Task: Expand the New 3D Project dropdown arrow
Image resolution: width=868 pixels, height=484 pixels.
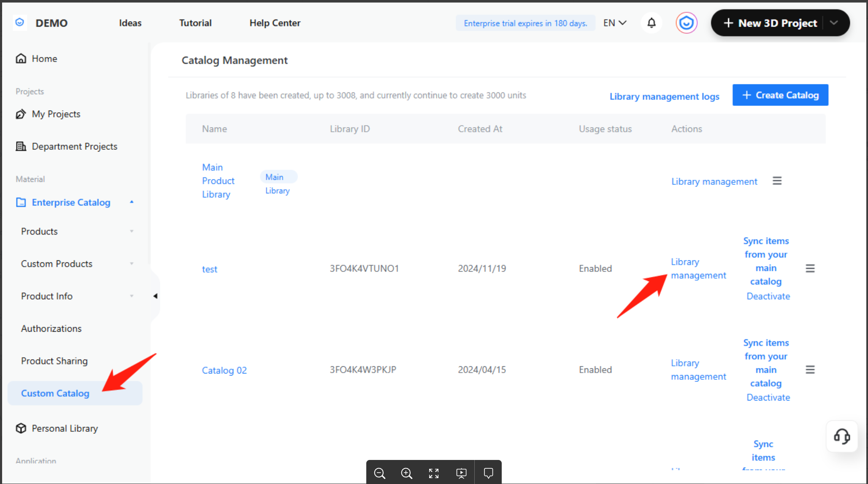Action: tap(834, 23)
